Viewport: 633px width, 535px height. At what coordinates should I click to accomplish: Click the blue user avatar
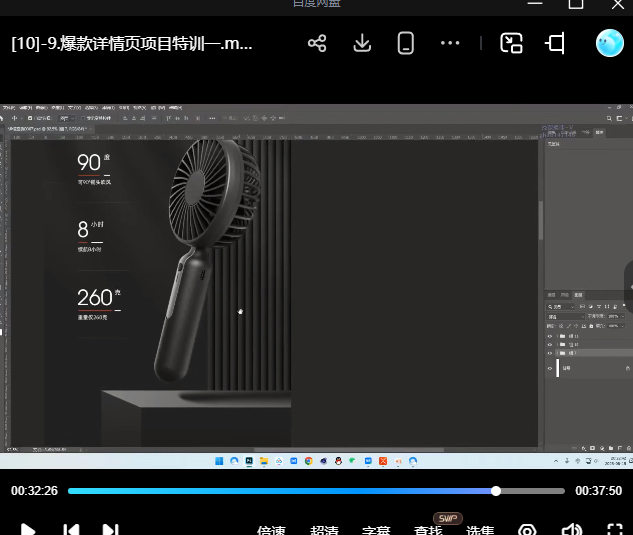click(x=609, y=43)
